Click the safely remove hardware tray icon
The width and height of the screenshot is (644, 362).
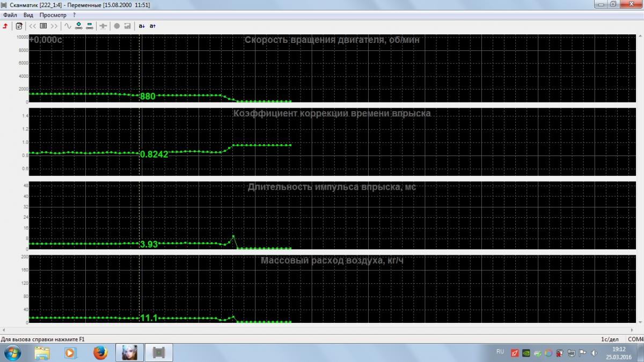537,353
